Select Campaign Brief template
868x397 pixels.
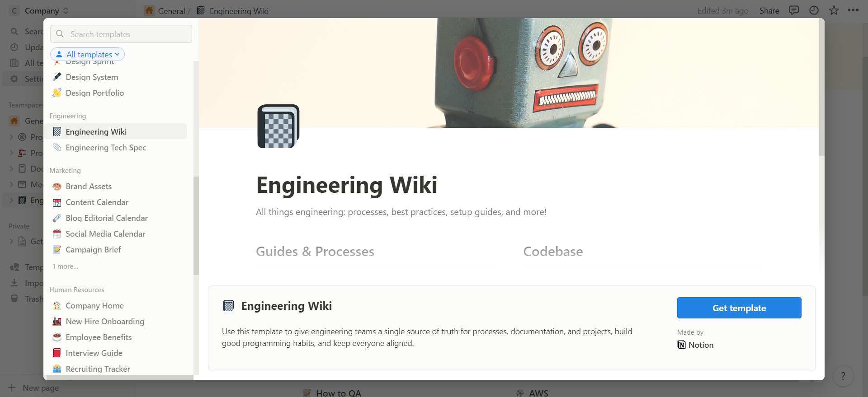[117, 249]
